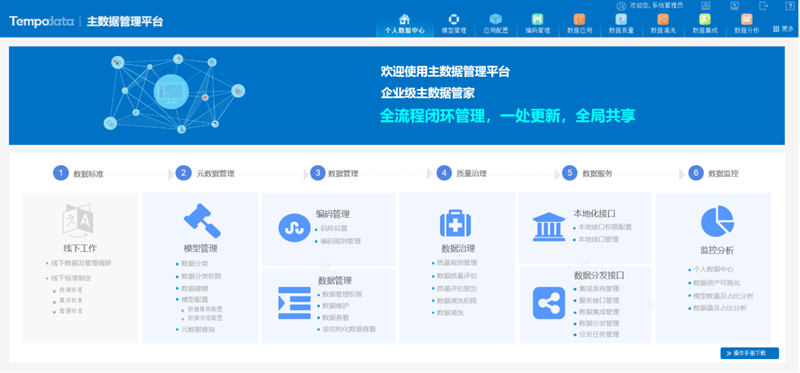800x373 pixels.
Task: Open the 模型管理 nav item with the lifebuoy icon
Action: point(454,24)
